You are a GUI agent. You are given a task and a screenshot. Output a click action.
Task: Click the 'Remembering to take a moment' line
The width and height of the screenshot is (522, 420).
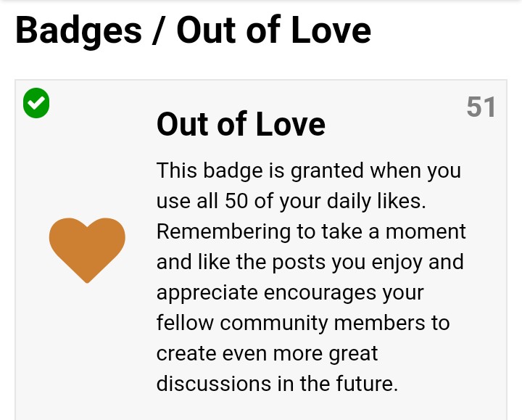point(311,231)
